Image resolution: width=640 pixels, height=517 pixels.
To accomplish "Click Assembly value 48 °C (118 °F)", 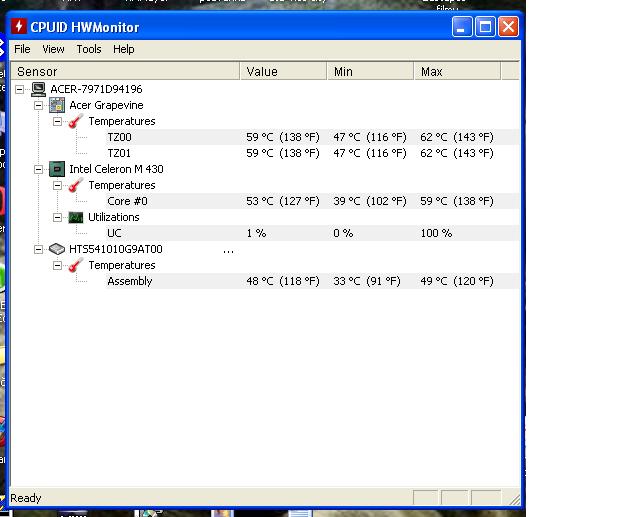I will point(283,281).
